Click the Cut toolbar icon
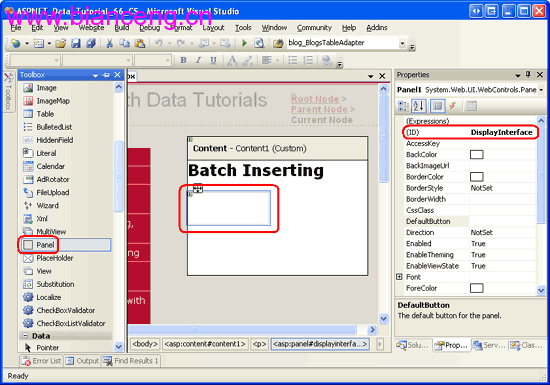Viewport: 550px width, 385px height. click(x=109, y=43)
